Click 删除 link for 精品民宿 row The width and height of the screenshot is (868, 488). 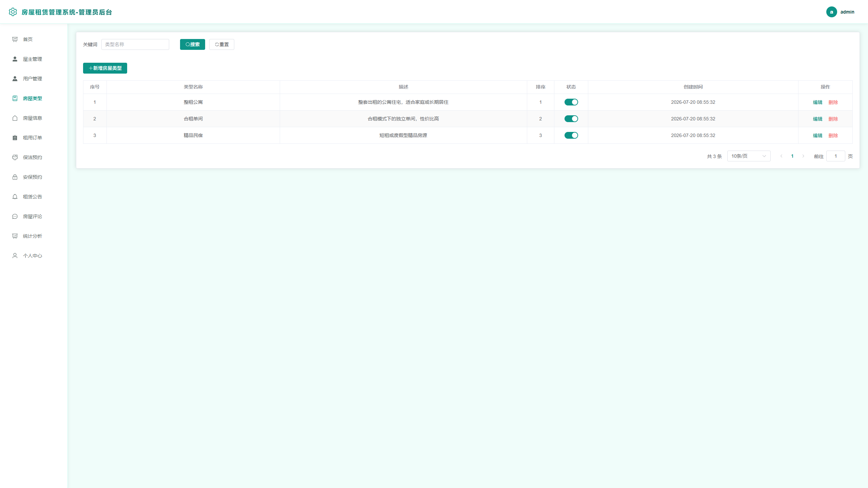tap(833, 135)
